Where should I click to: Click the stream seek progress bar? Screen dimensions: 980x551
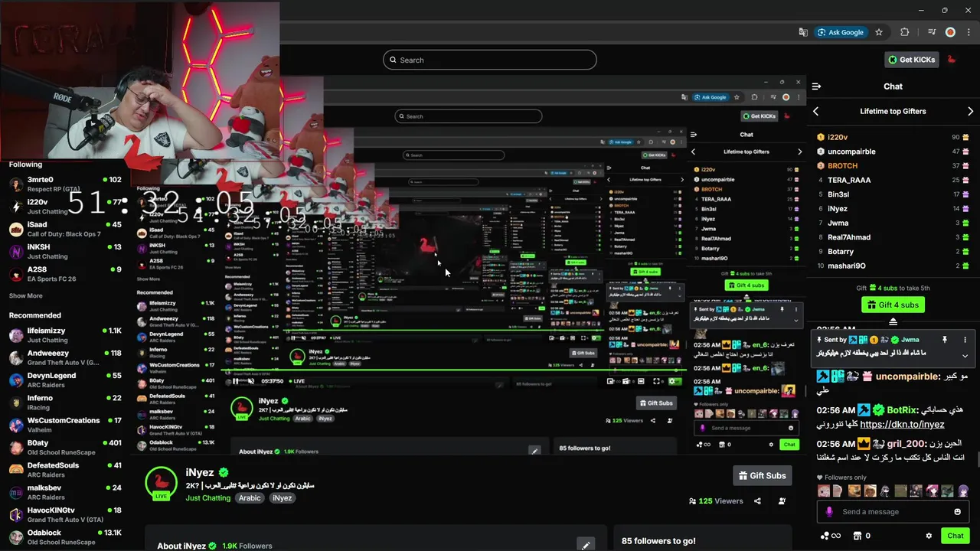click(452, 372)
